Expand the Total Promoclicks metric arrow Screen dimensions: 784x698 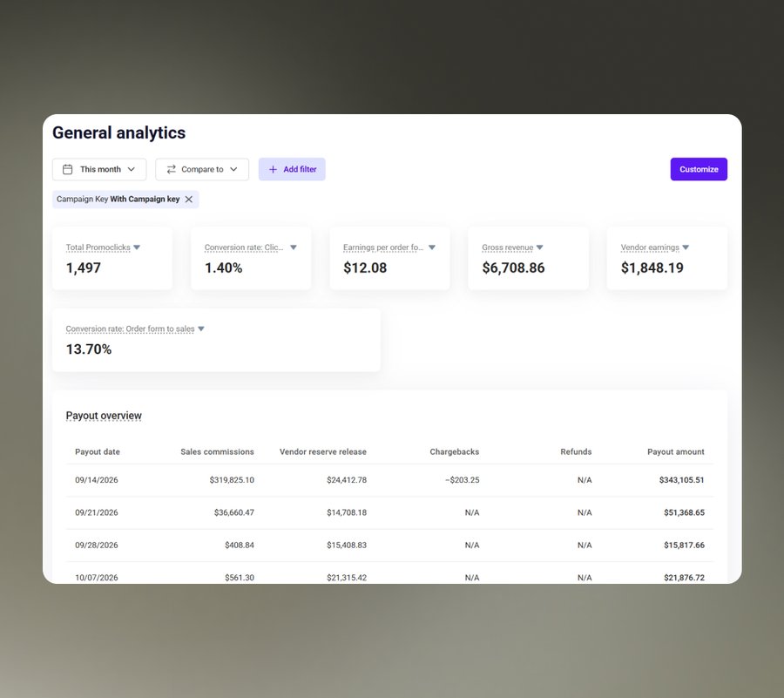click(137, 247)
